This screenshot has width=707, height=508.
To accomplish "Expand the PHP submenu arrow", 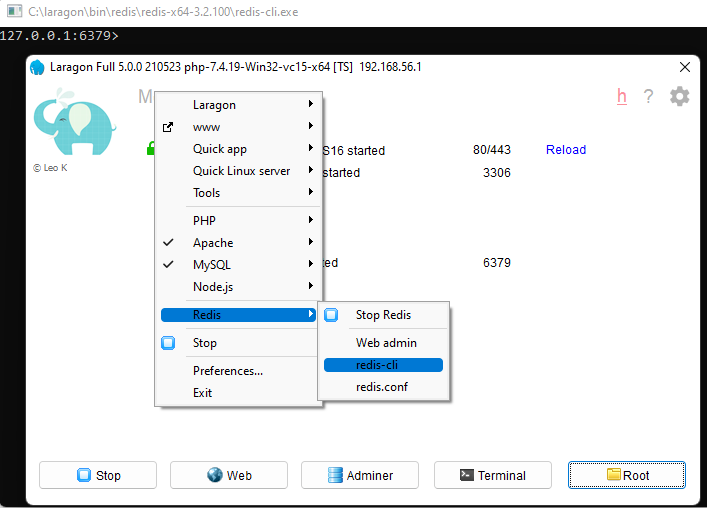I will click(311, 220).
